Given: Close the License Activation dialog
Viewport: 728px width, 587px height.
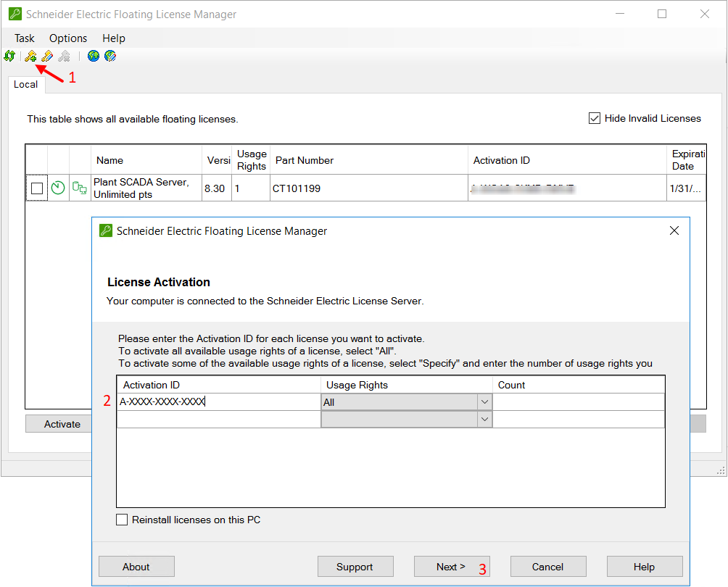Looking at the screenshot, I should tap(674, 230).
